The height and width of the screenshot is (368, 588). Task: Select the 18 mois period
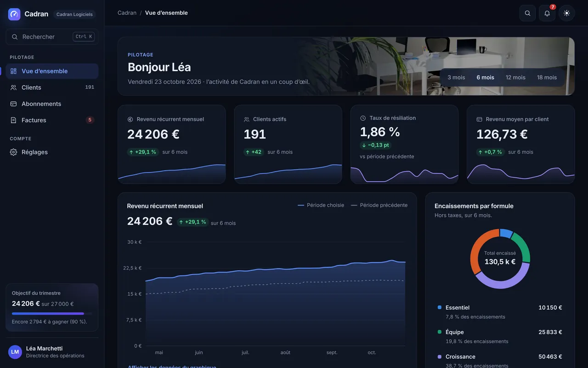pos(547,77)
